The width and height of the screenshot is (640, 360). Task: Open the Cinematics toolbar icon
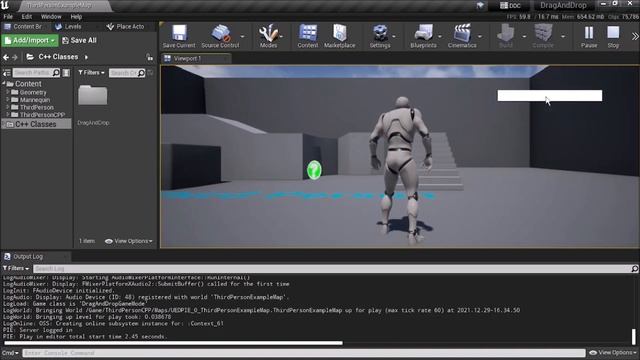pos(462,36)
